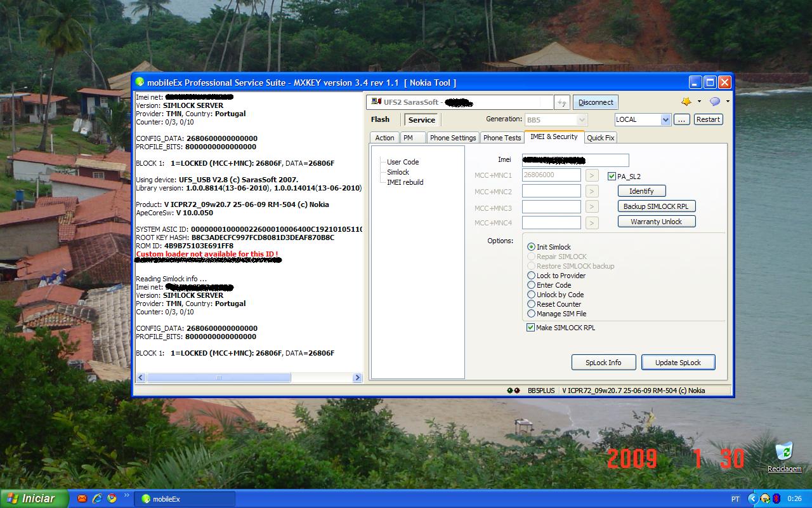Screen dimensions: 812x508
Task: Click the security alert tray icon
Action: 765,498
